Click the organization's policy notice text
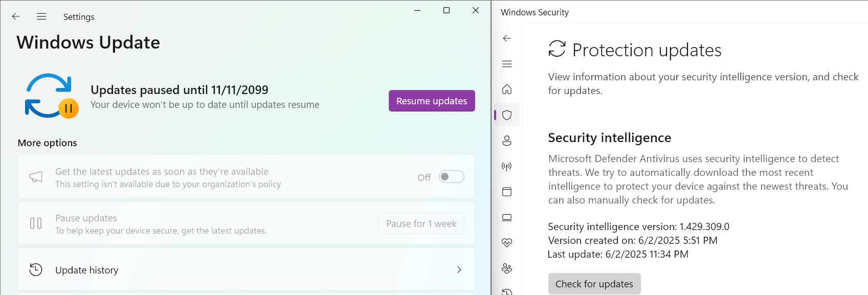 coord(168,184)
